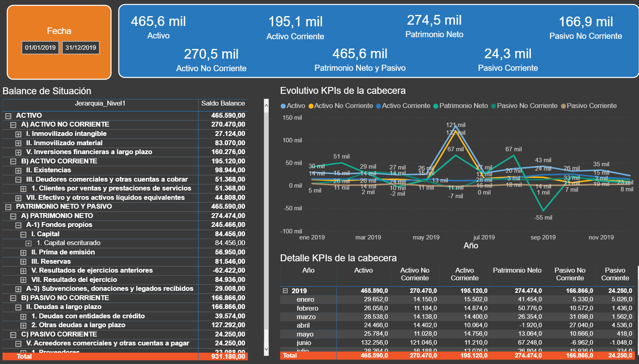639x364 pixels.
Task: Click the balance table scroll up arrow
Action: tap(266, 106)
